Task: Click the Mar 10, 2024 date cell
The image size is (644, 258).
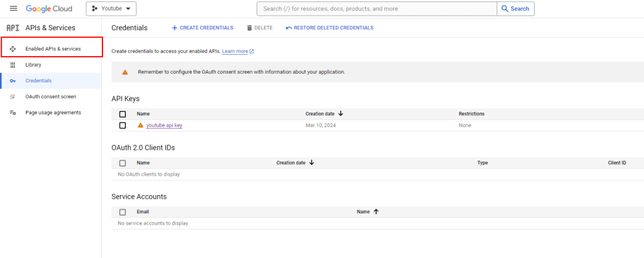Action: tap(321, 125)
